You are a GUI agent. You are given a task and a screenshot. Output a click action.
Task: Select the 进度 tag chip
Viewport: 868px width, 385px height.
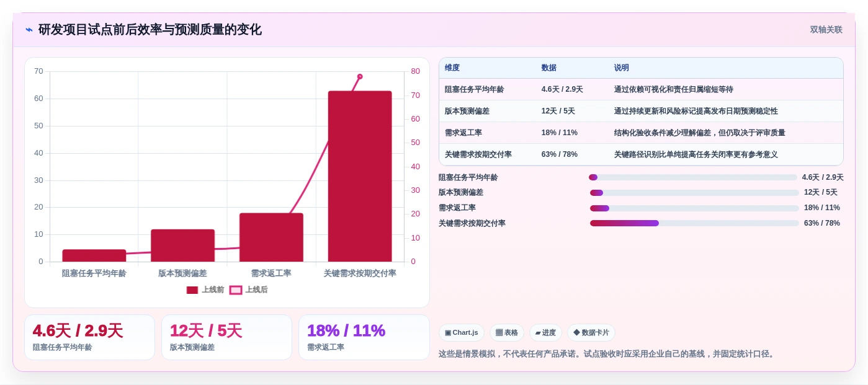[545, 333]
